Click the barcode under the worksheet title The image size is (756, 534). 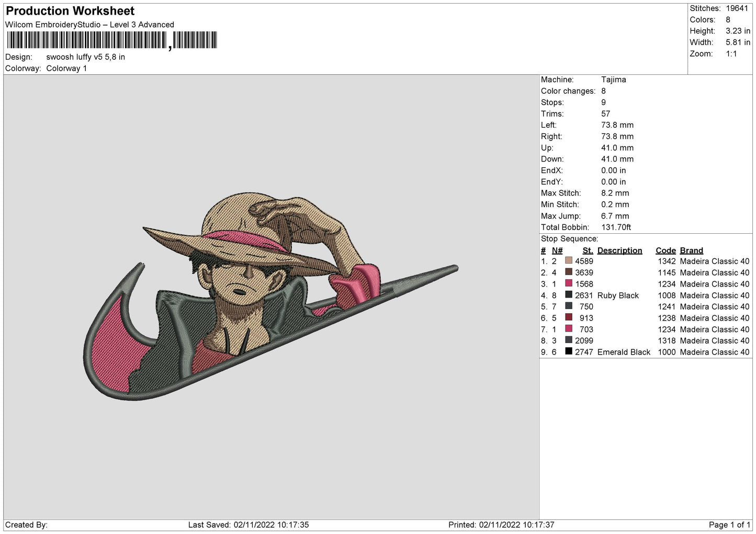111,40
